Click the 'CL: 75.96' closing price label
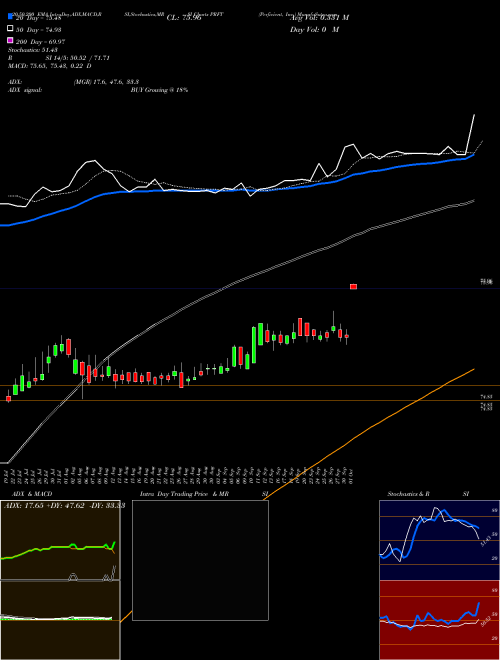The image size is (500, 660). (x=184, y=18)
